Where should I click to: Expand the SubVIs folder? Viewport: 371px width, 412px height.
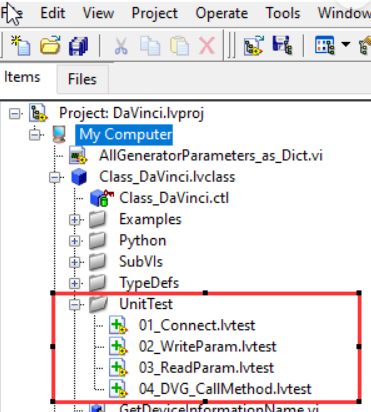coord(75,262)
